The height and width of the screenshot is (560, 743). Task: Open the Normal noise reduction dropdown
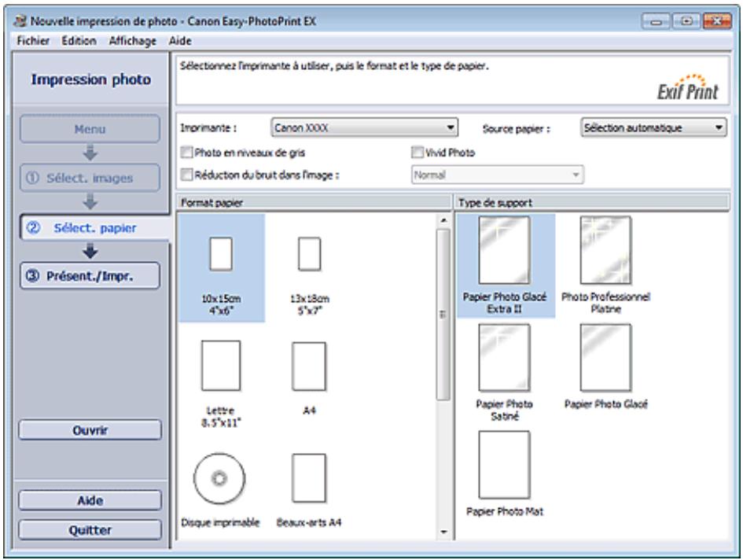click(497, 175)
